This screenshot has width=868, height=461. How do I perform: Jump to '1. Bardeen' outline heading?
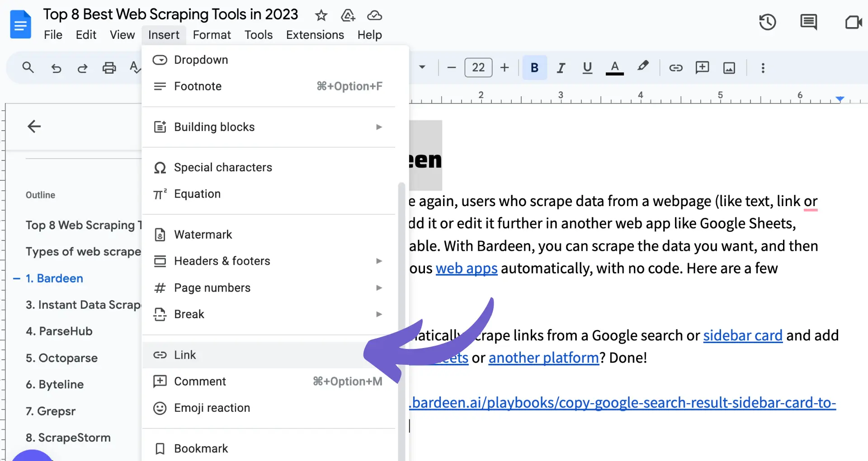pos(54,278)
